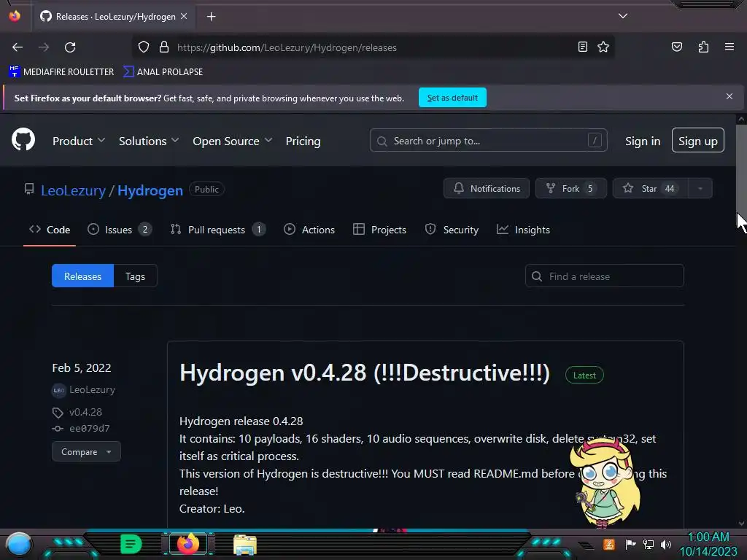
Task: Open a new tab with plus icon
Action: point(211,17)
